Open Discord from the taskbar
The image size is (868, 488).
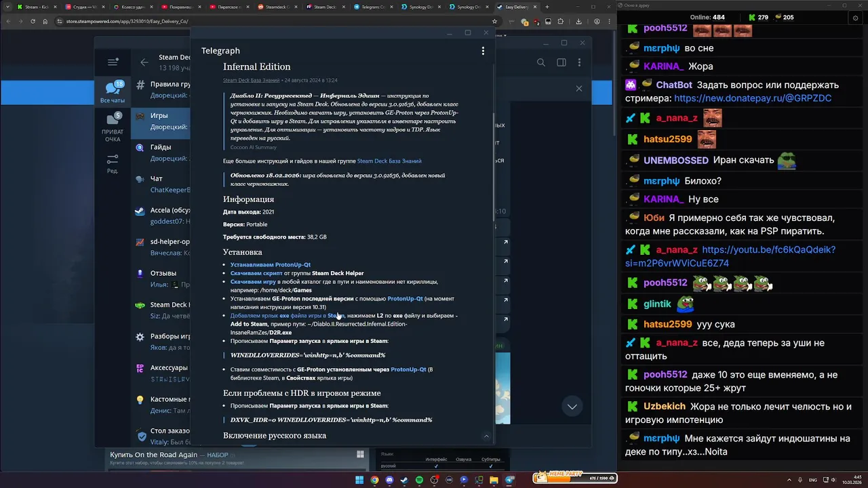pos(390,480)
